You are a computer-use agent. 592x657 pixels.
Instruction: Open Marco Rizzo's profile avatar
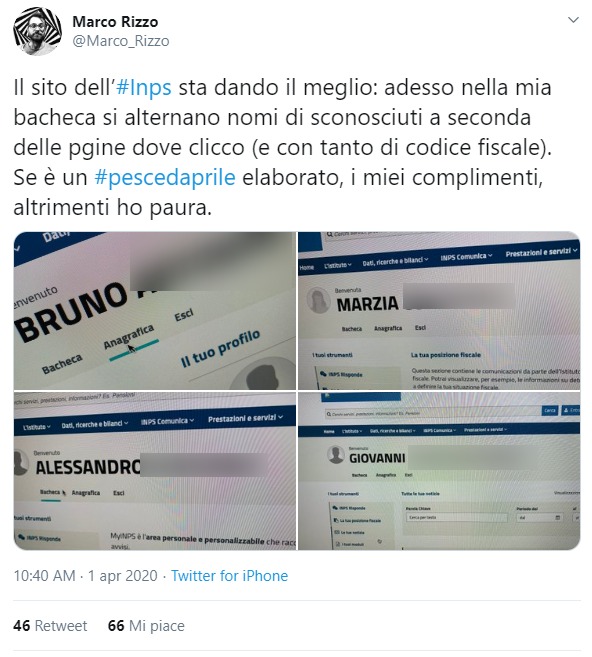pyautogui.click(x=37, y=31)
